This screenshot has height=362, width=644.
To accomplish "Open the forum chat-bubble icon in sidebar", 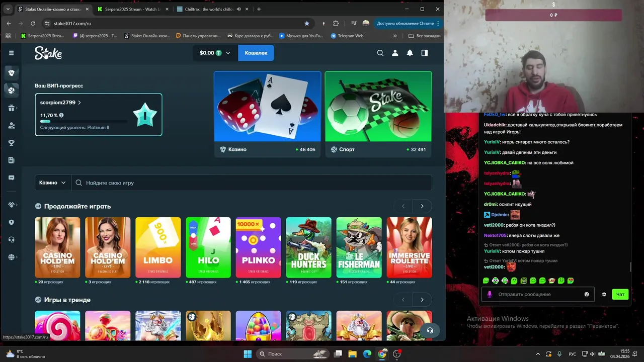I will 12,177.
